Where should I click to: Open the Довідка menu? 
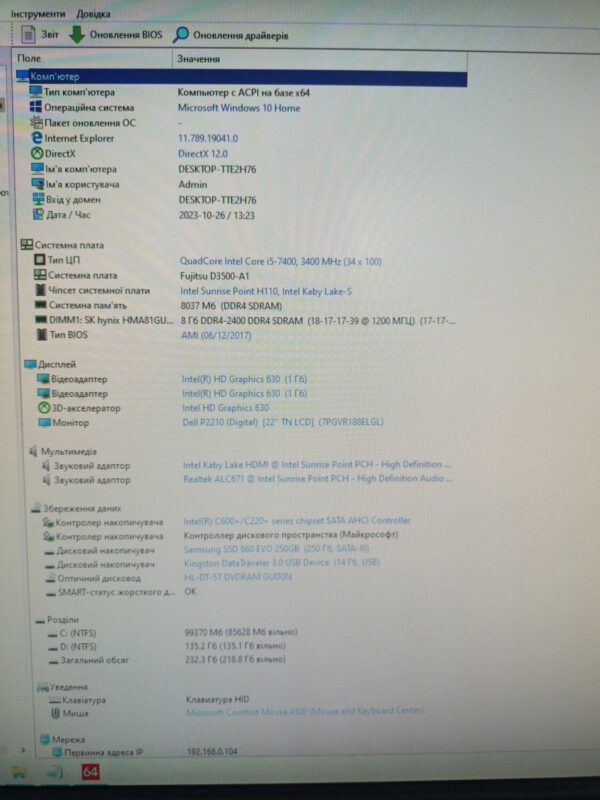93,14
